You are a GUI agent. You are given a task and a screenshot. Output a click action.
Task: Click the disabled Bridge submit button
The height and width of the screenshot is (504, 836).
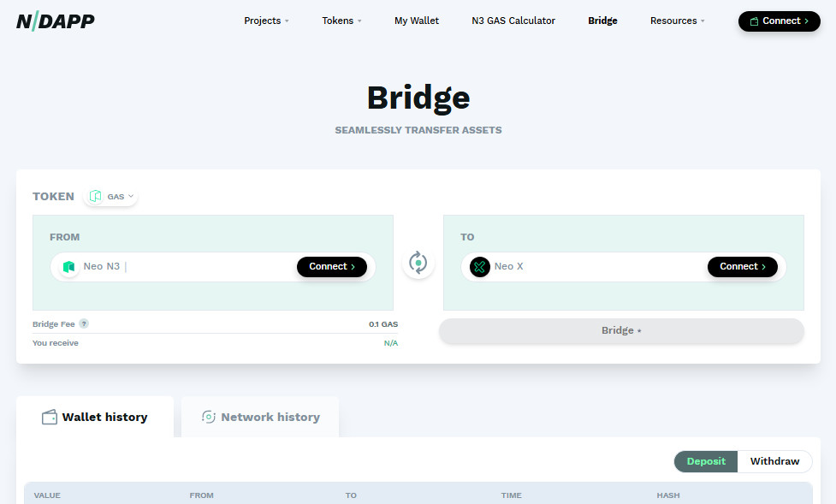coord(621,330)
